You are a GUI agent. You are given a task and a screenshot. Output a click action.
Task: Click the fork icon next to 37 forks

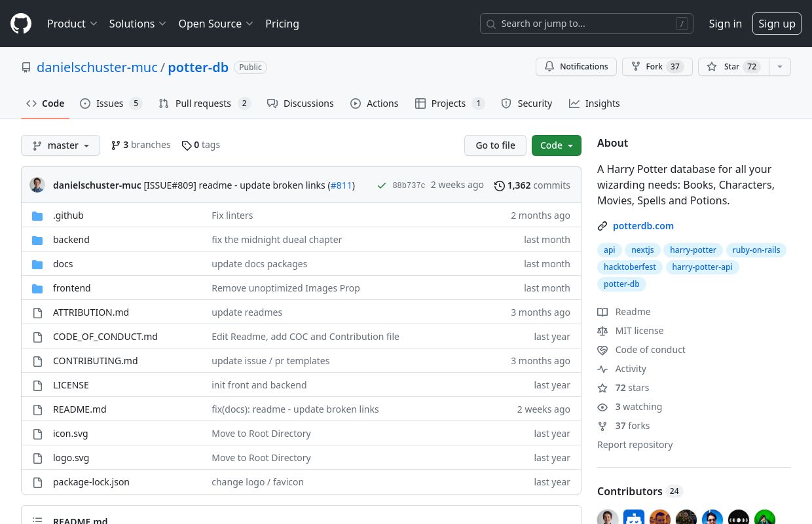point(602,426)
